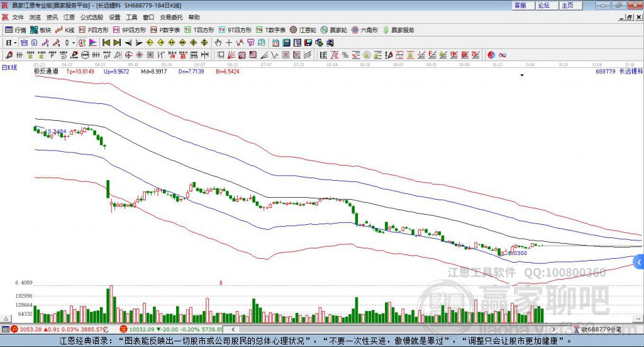Open the 浏览 menu

point(35,17)
